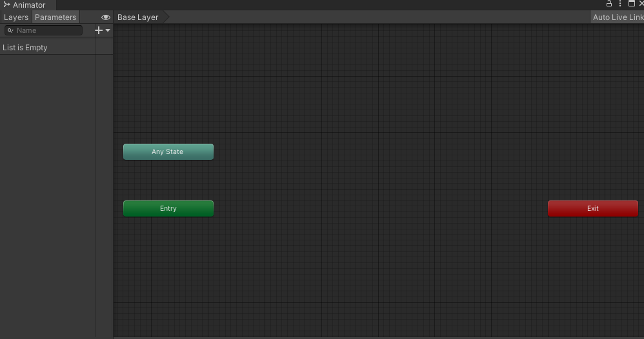Switch to the Layers tab

tap(16, 17)
